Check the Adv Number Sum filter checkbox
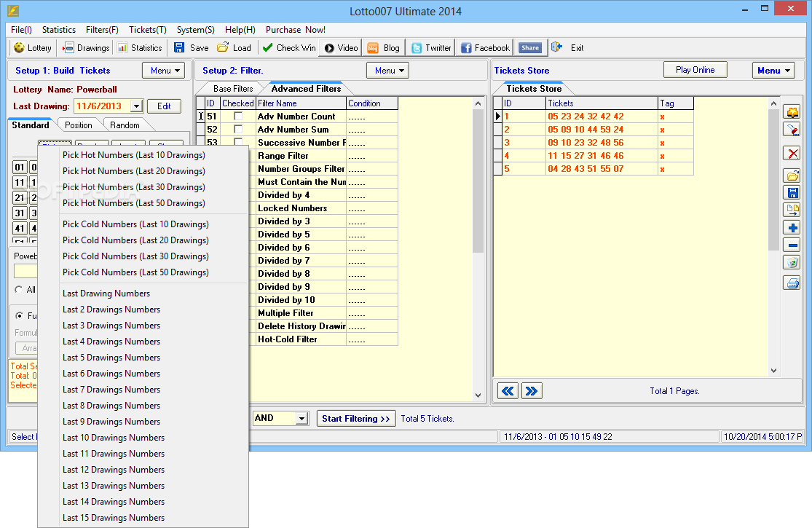812x528 pixels. coord(238,129)
